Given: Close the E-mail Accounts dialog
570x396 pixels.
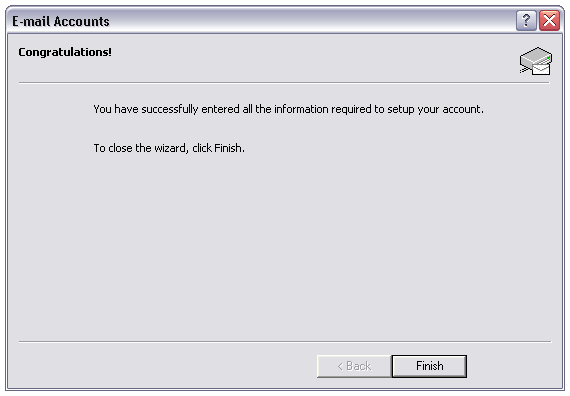Looking at the screenshot, I should (x=549, y=21).
